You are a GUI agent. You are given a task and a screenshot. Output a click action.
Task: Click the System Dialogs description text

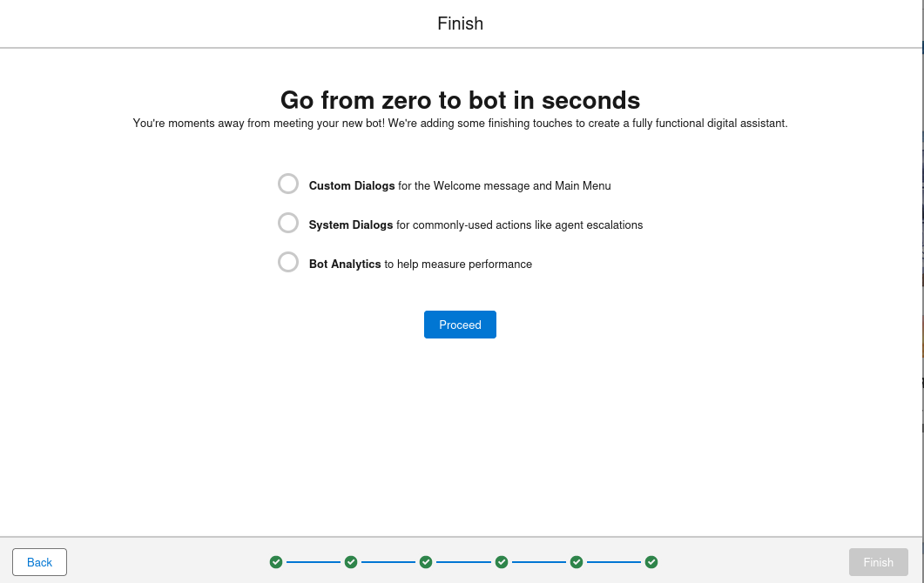[475, 225]
